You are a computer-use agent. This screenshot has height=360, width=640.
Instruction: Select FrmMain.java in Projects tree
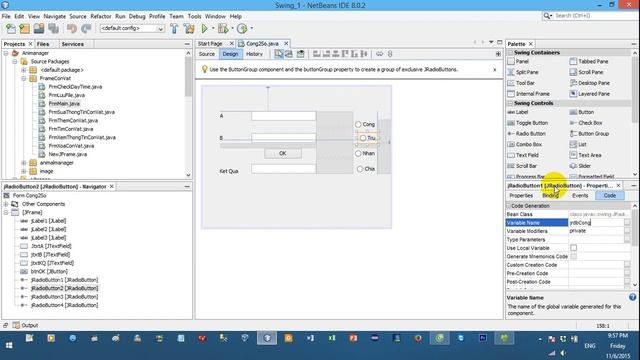(x=64, y=104)
